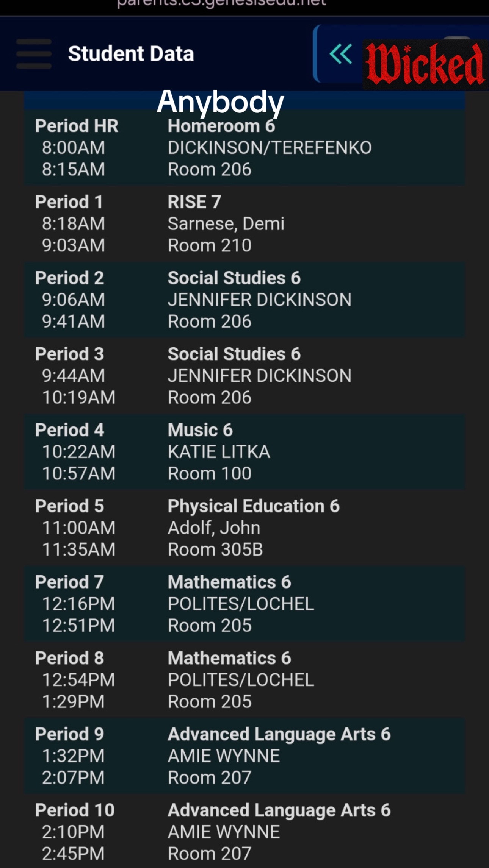This screenshot has height=868, width=489.
Task: Select Period 8 Mathematics 6 course
Action: [x=229, y=658]
